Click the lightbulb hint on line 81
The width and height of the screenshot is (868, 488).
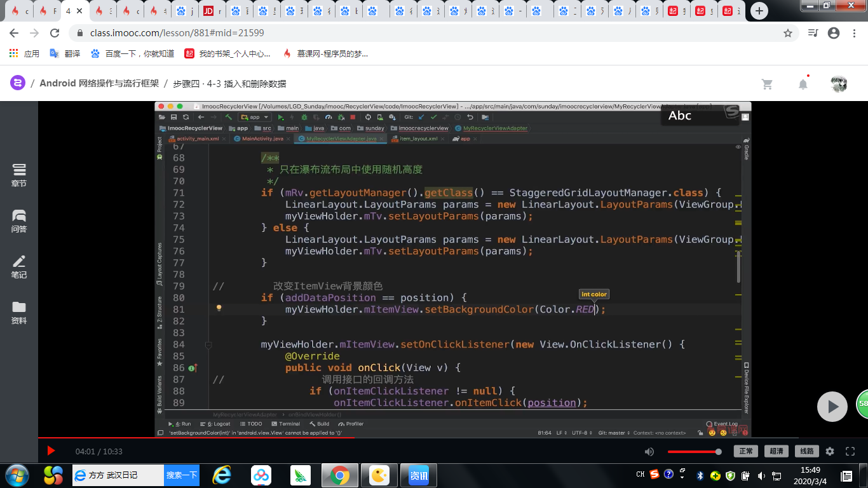(x=219, y=308)
